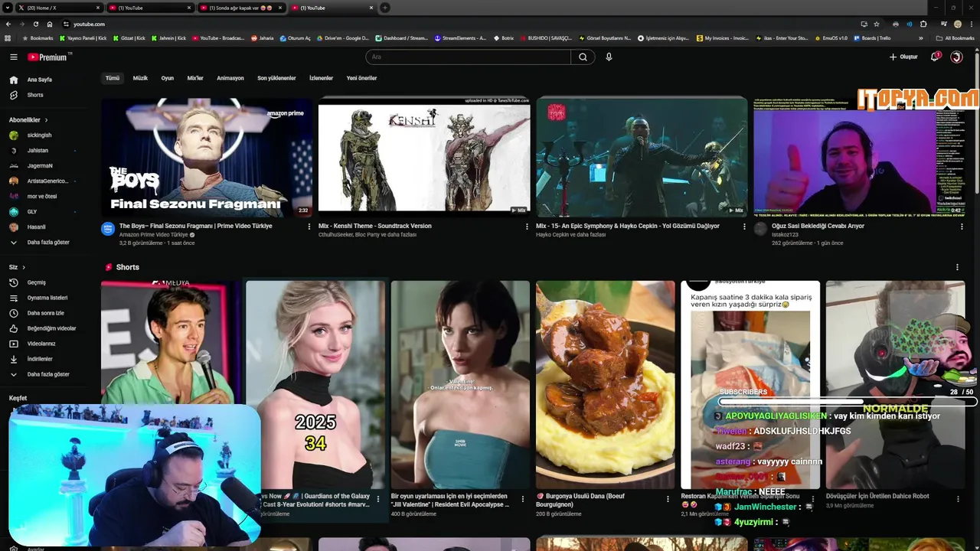The height and width of the screenshot is (551, 980).
Task: Select the Müzik filter chip
Action: (x=140, y=78)
